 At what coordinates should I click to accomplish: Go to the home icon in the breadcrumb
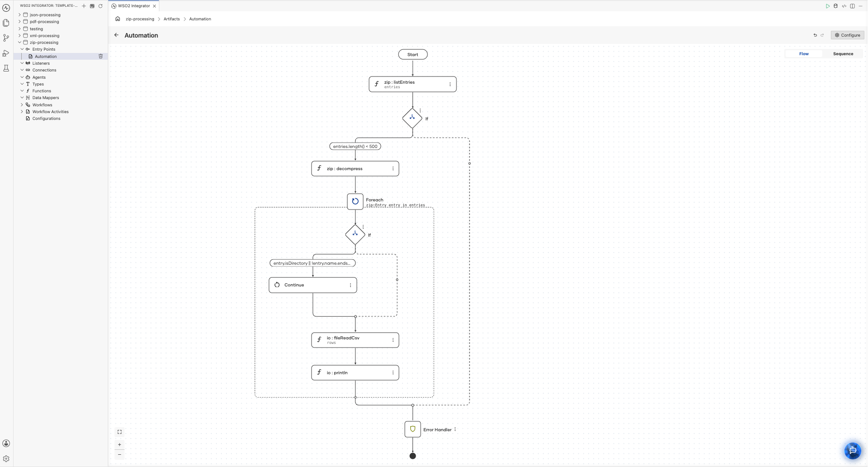click(118, 19)
